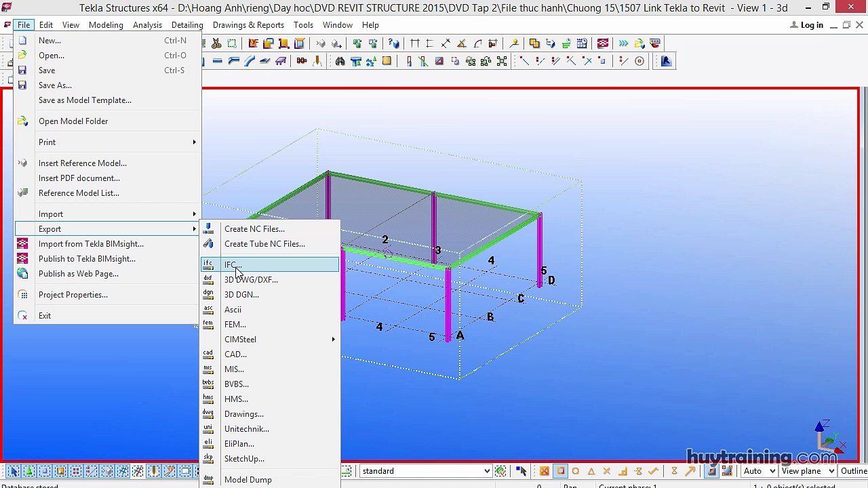Viewport: 868px width, 488px height.
Task: Click the magenta column at grid label A
Action: point(448,304)
